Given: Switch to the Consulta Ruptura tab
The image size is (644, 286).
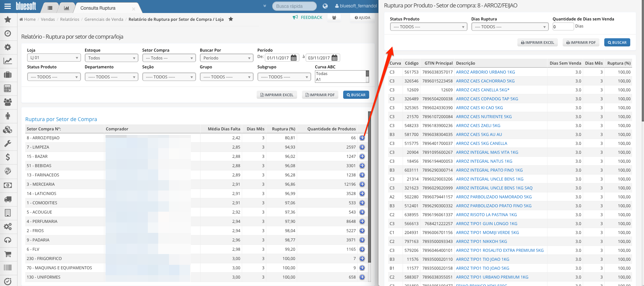Looking at the screenshot, I should pyautogui.click(x=98, y=8).
